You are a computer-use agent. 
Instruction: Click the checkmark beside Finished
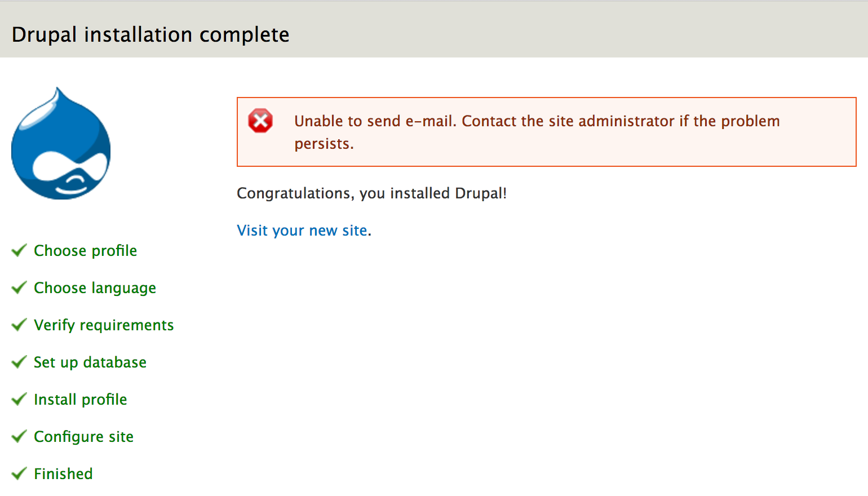pyautogui.click(x=19, y=473)
